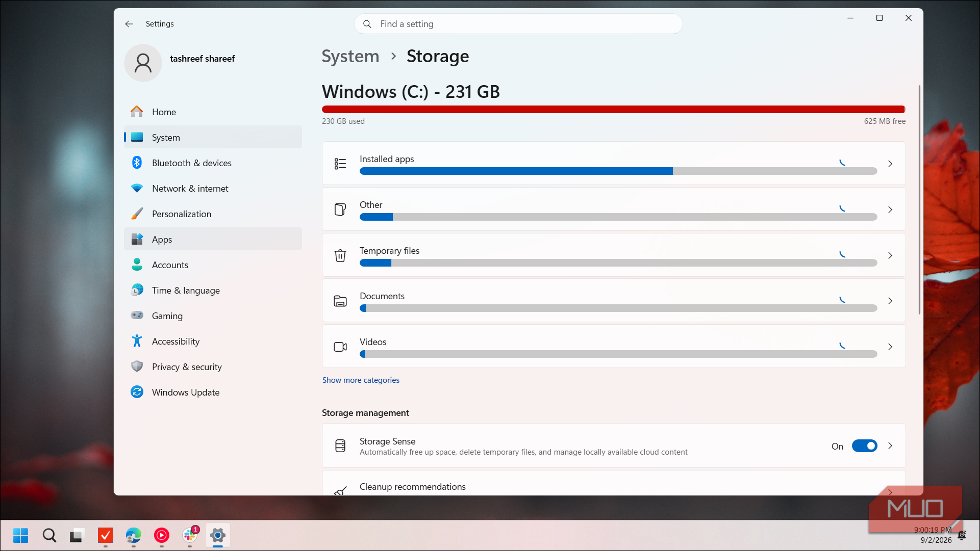Select Network & internet menu item
Screen dimensions: 980x551
click(x=213, y=188)
